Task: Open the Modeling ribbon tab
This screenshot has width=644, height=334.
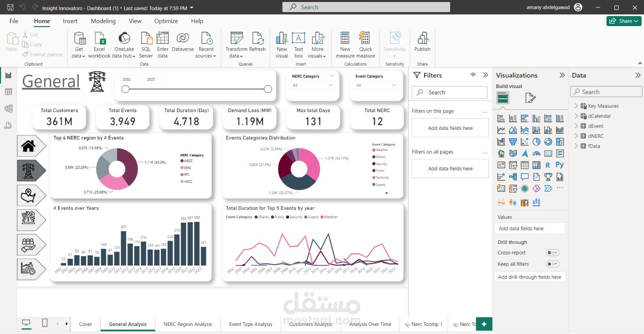Action: pyautogui.click(x=103, y=21)
